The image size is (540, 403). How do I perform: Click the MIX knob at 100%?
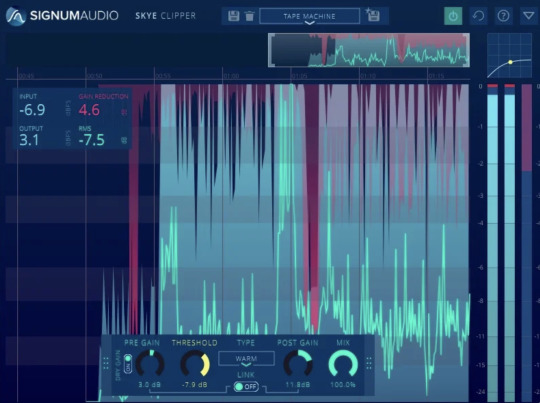pyautogui.click(x=343, y=363)
